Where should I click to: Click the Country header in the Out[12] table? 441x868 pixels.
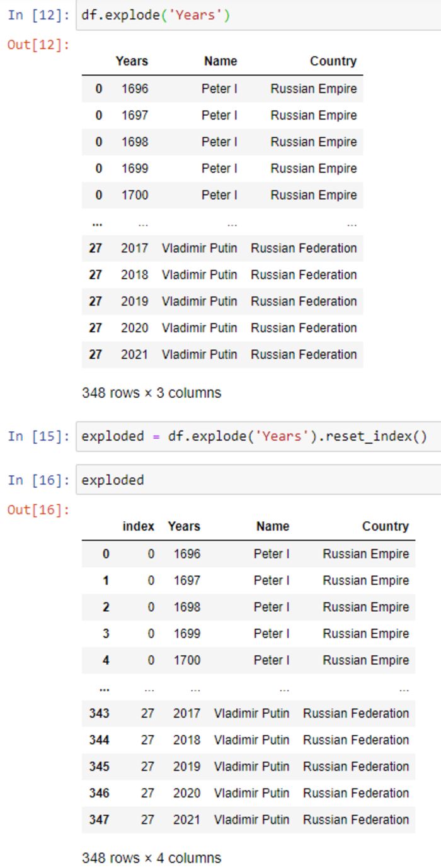333,61
